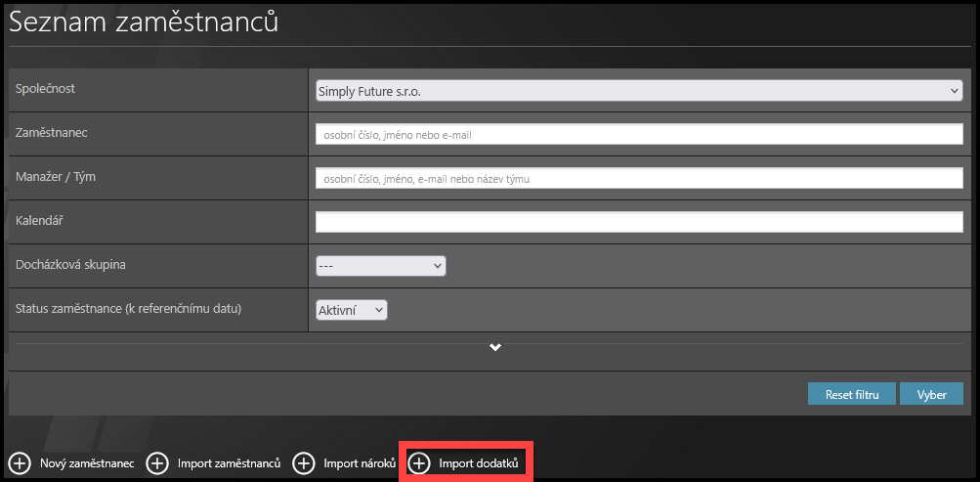Click the Seznam zaměstnanců page heading

tap(144, 22)
